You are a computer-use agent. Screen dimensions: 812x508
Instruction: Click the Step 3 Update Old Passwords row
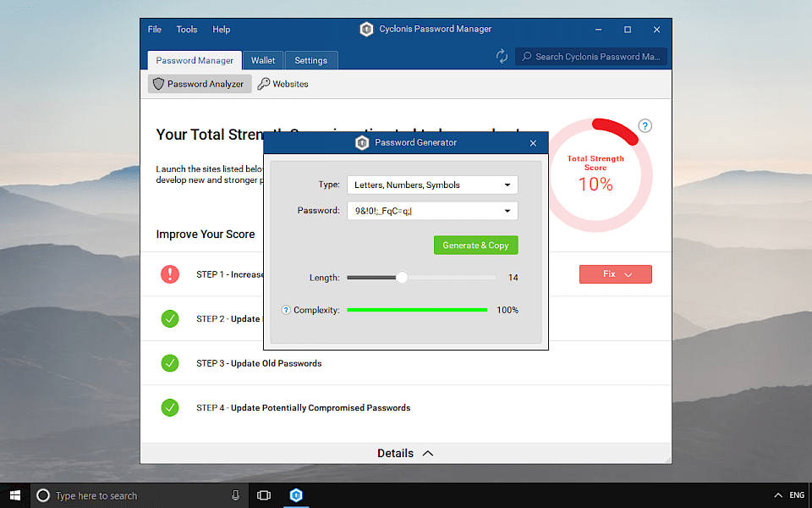point(406,363)
